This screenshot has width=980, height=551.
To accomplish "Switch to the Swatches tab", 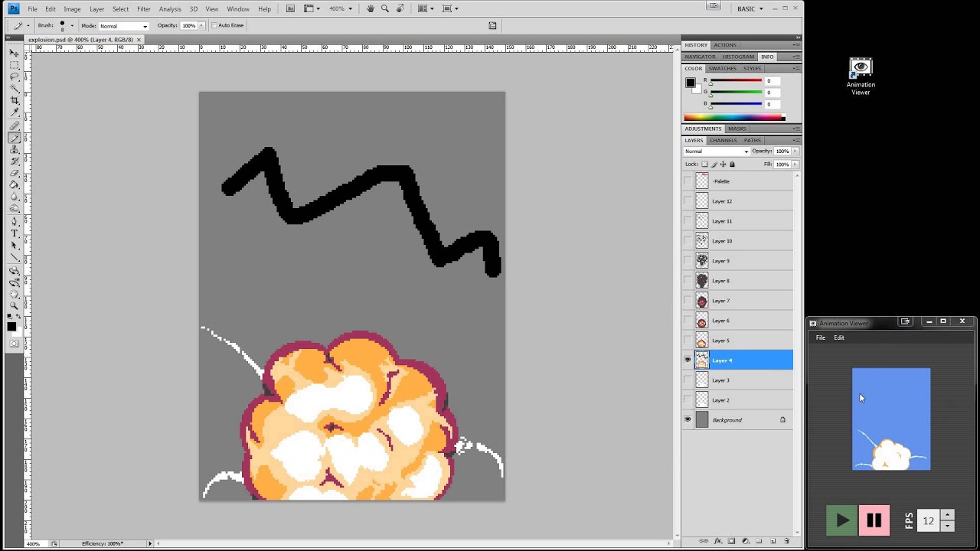I will pos(722,68).
